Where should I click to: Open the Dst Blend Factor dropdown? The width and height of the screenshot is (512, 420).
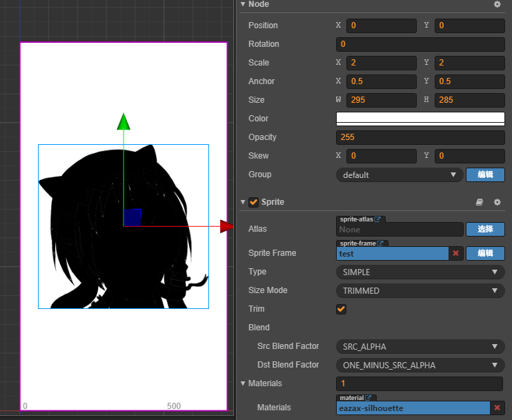click(x=420, y=366)
